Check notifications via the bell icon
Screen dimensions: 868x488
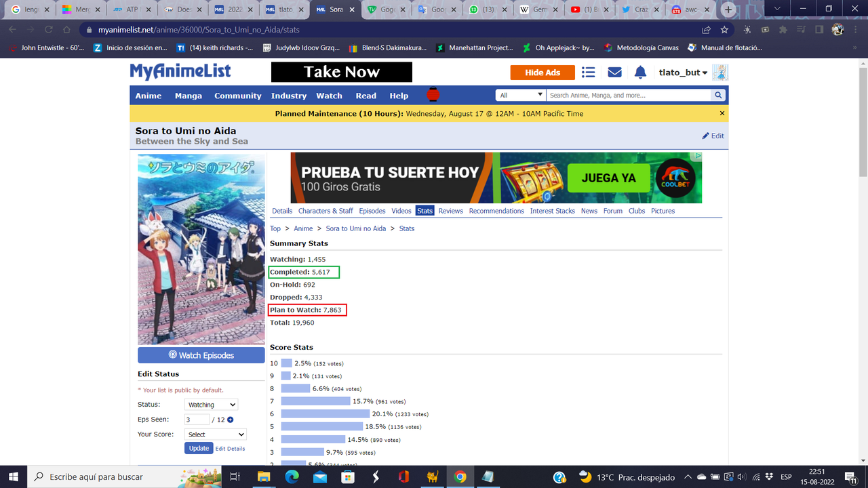pyautogui.click(x=639, y=72)
